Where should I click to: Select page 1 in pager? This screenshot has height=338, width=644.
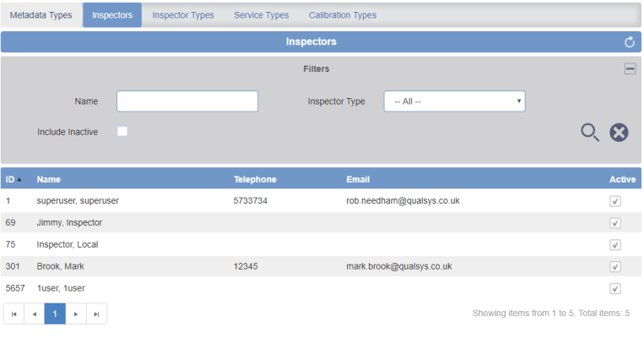55,314
